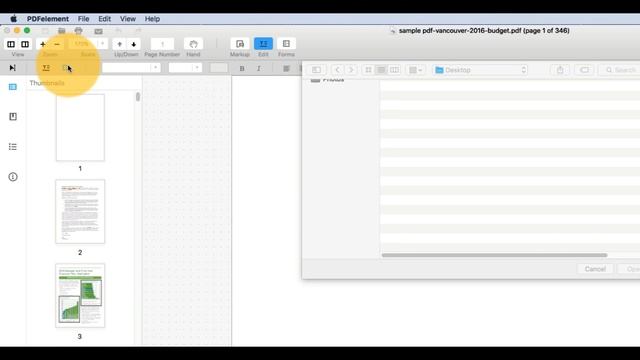Image resolution: width=640 pixels, height=360 pixels.
Task: Click the thumbnails panel scrollbar
Action: click(138, 97)
